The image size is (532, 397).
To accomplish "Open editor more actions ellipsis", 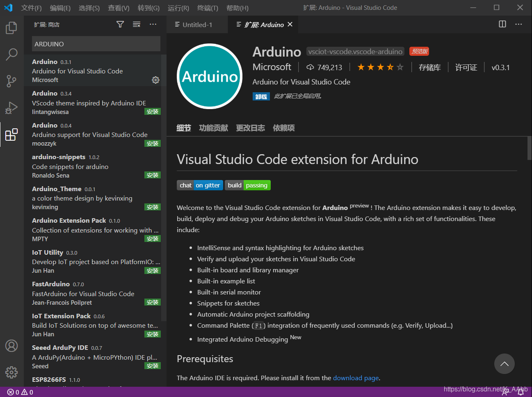I will (x=518, y=24).
